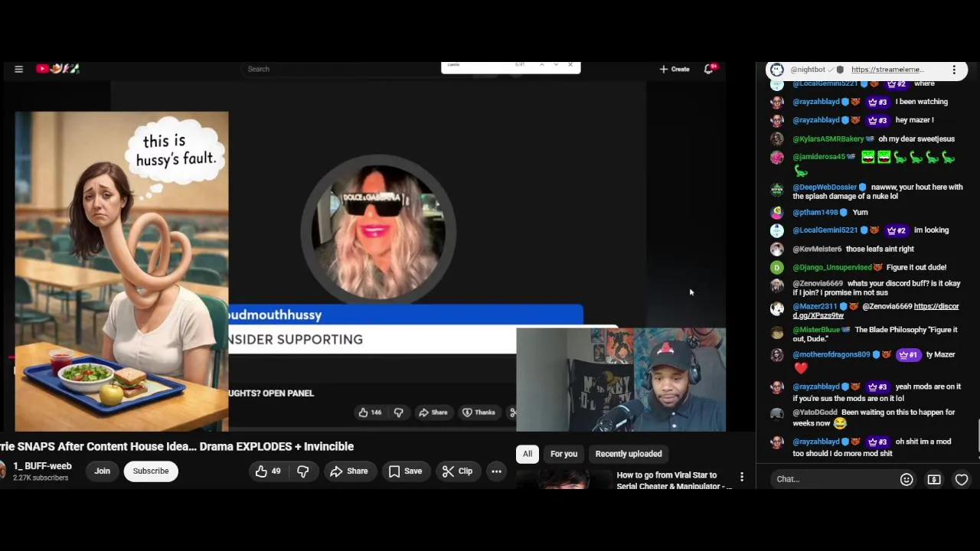Save the video to a playlist
Viewport: 980px width, 551px height.
point(405,471)
